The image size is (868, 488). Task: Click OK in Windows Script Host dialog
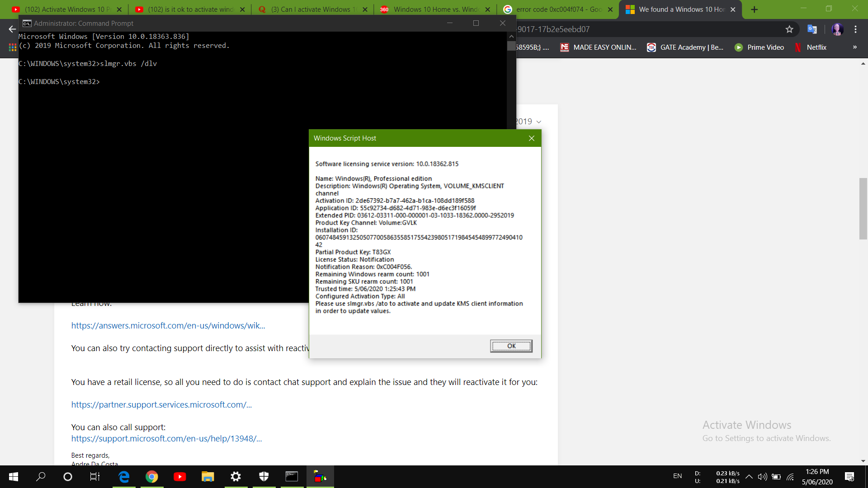tap(511, 346)
